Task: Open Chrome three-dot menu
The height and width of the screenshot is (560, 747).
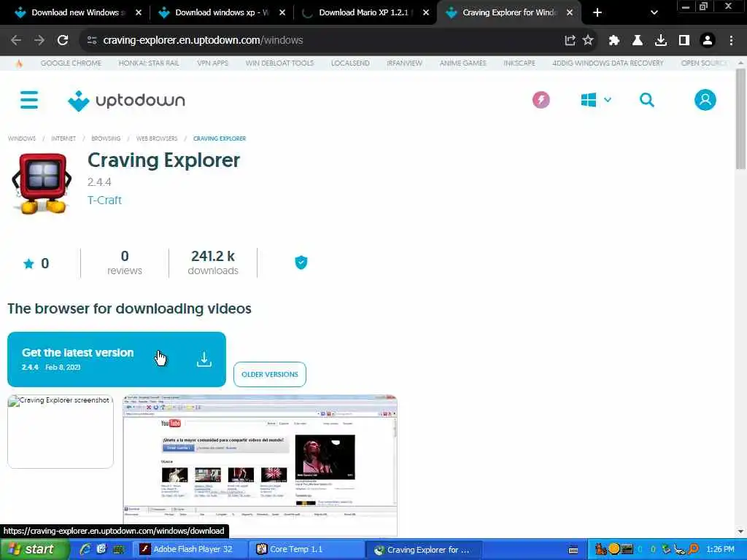Action: click(x=731, y=41)
